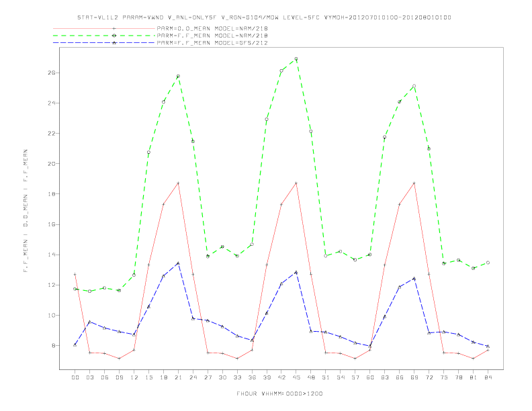Click x-axis tick label 33
The height and width of the screenshot is (411, 532).
(237, 377)
